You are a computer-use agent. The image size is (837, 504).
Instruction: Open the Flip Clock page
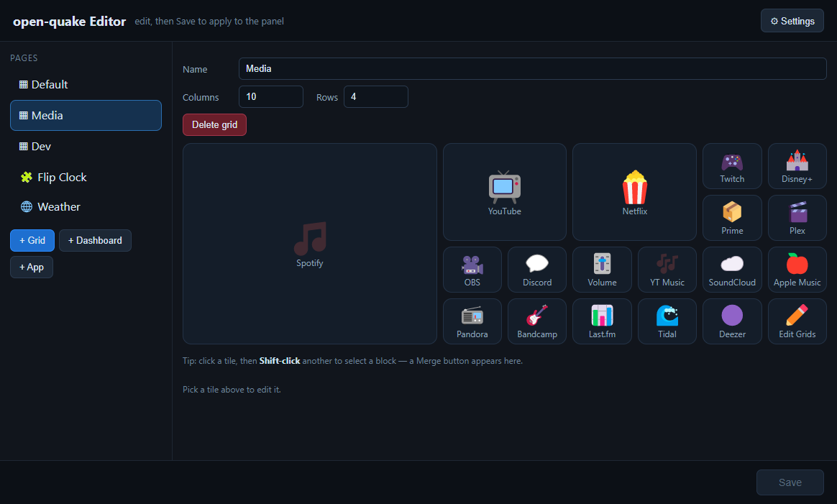tap(86, 178)
